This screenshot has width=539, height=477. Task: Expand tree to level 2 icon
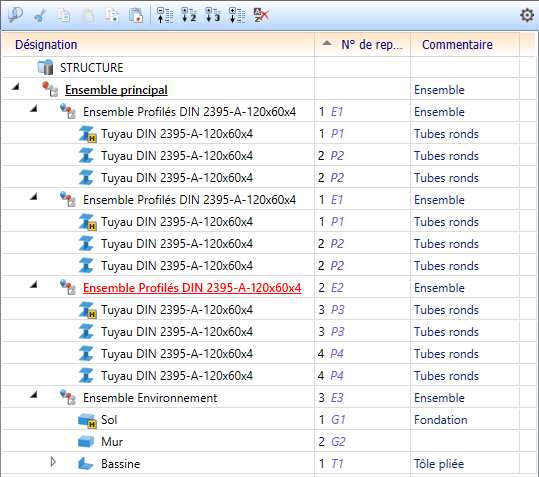(189, 15)
